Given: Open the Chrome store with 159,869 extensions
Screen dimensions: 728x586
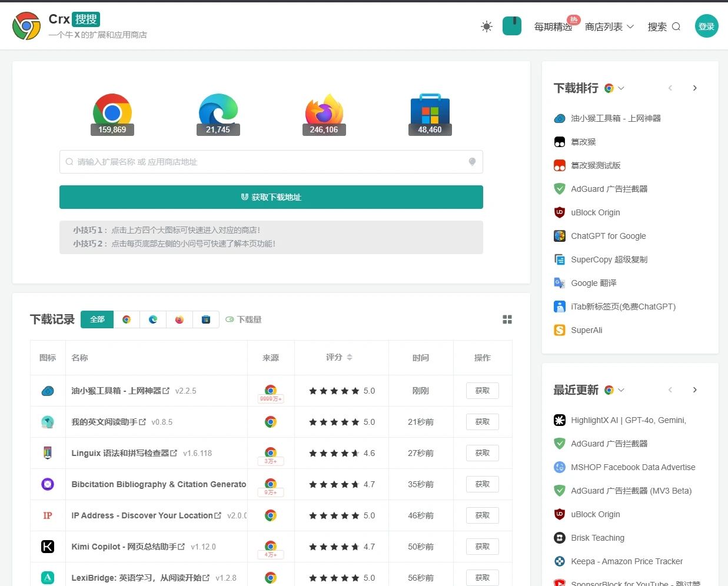Looking at the screenshot, I should (112, 114).
